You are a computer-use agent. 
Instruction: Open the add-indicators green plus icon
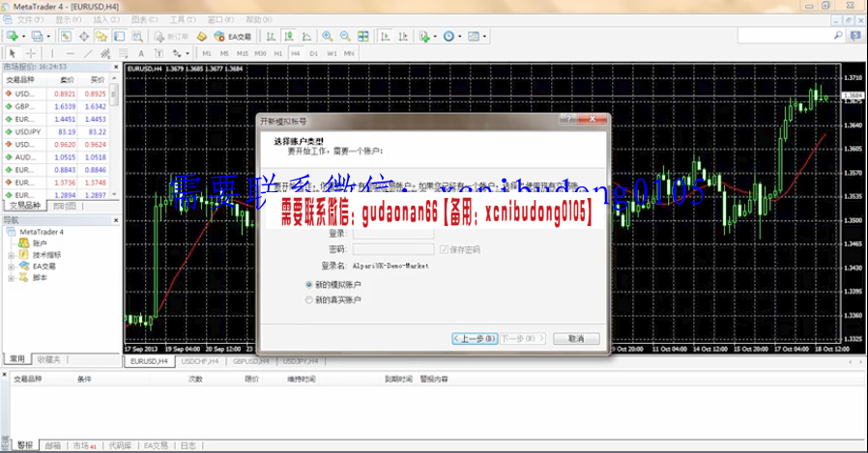click(x=424, y=37)
